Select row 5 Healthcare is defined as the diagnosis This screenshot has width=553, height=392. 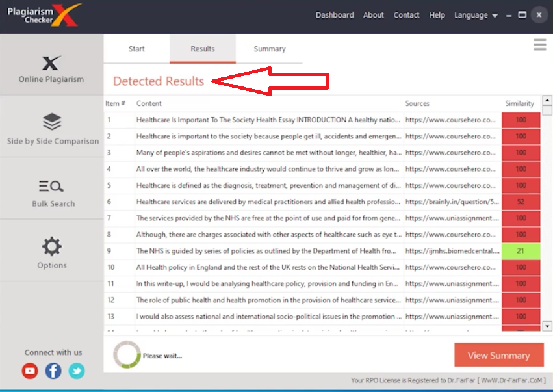[x=322, y=185]
